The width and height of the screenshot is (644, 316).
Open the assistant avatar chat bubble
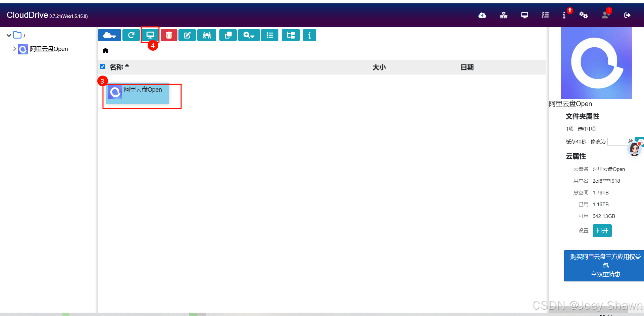(634, 148)
